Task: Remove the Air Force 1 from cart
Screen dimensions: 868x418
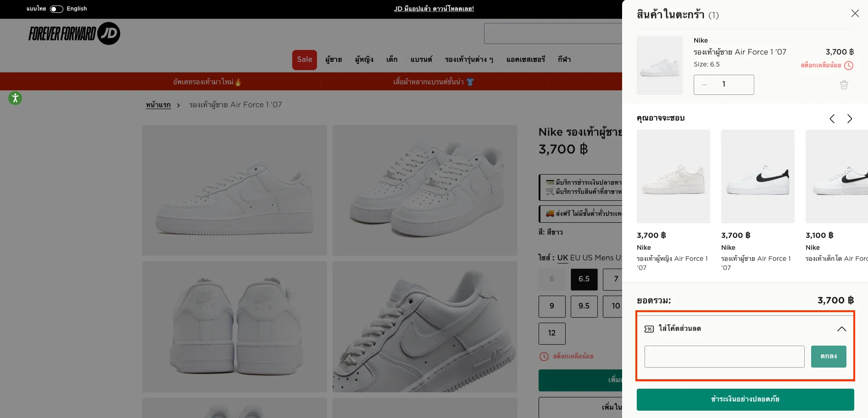Action: tap(844, 84)
